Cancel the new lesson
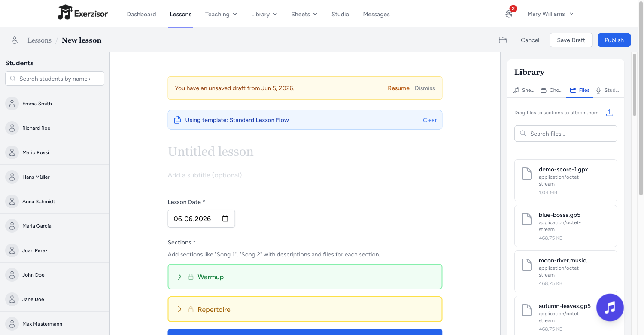The image size is (644, 335). pyautogui.click(x=530, y=40)
